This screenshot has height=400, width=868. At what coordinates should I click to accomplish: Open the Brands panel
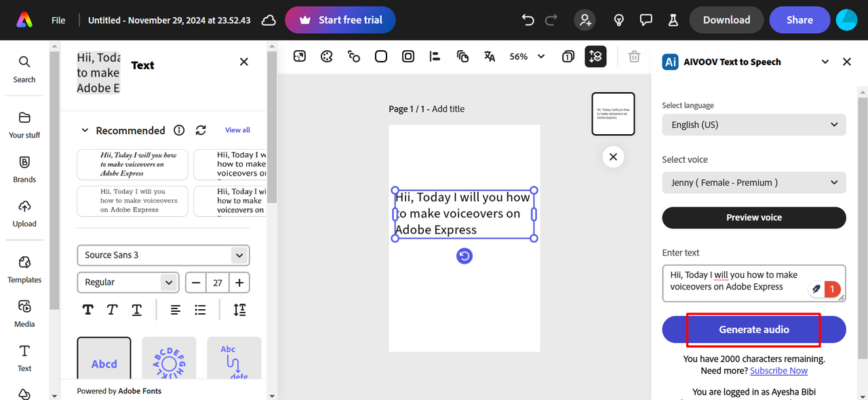click(x=24, y=169)
